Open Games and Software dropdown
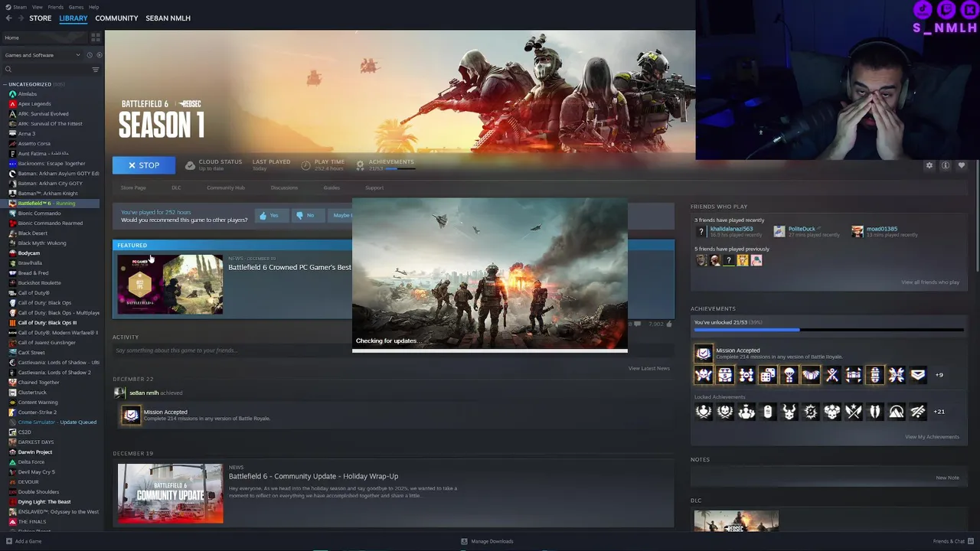980x551 pixels. pos(42,55)
